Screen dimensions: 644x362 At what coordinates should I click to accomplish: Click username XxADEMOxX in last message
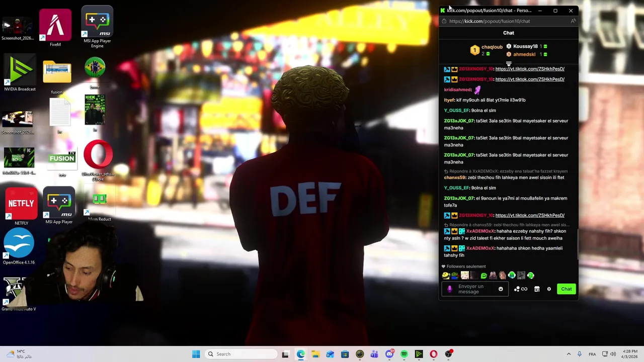[x=480, y=248]
